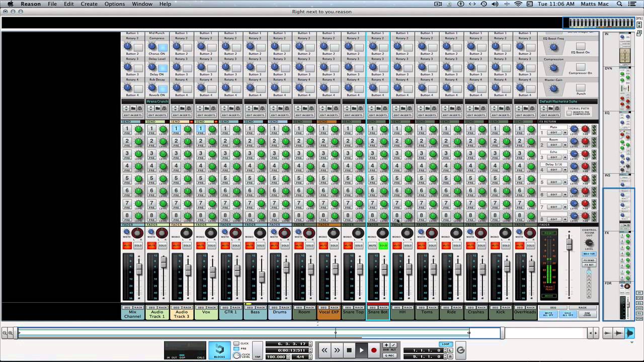The width and height of the screenshot is (644, 362).
Task: Unmute the Mix Channel strip
Action: 127,245
